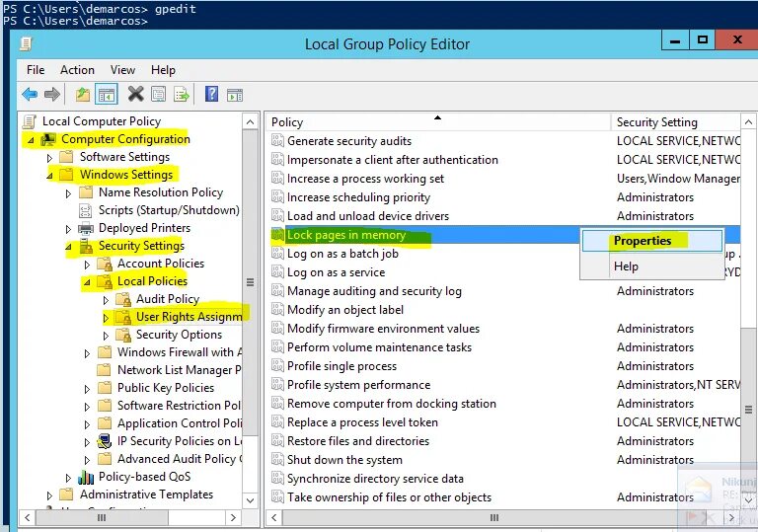This screenshot has height=532, width=758.
Task: Click the Export List toolbar icon
Action: (182, 94)
